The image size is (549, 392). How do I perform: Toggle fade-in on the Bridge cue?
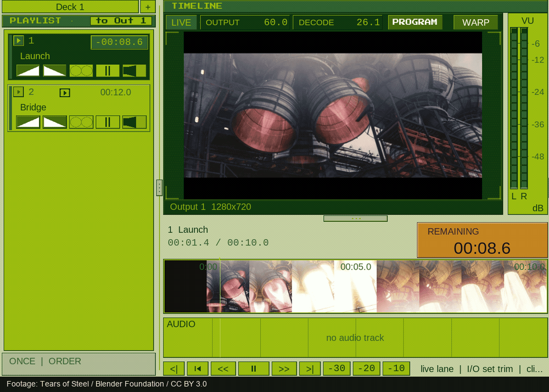28,122
